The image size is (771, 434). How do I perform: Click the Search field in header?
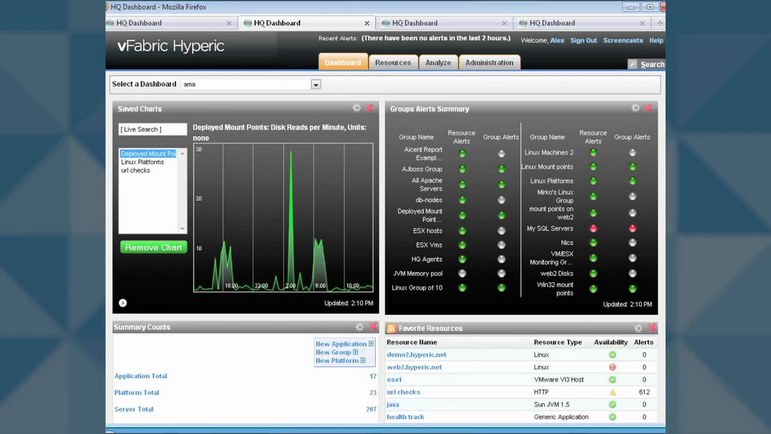pos(652,64)
